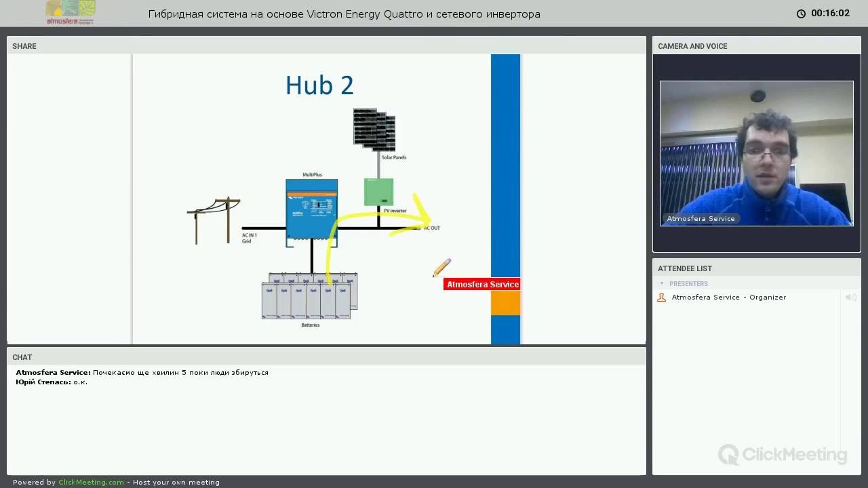Click the CHAT panel header
The image size is (868, 488).
pyautogui.click(x=326, y=357)
